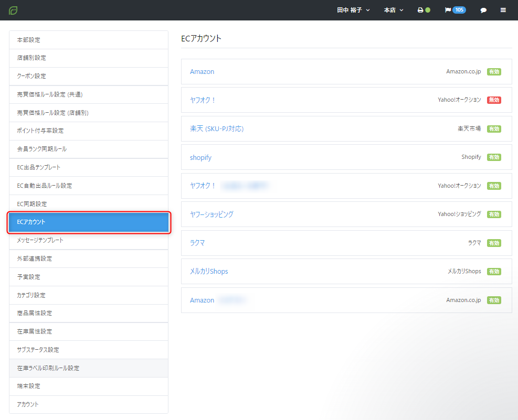
Task: Click the 有効 badge on the ラクマ row
Action: click(494, 243)
